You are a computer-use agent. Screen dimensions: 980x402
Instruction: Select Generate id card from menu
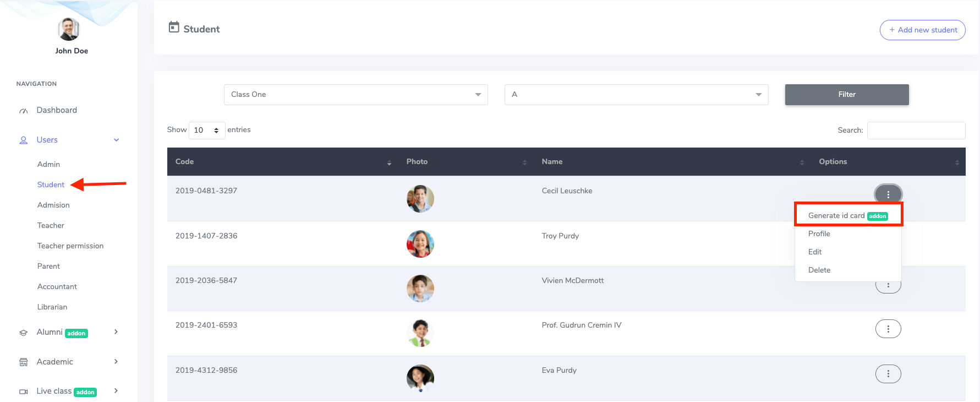[836, 216]
